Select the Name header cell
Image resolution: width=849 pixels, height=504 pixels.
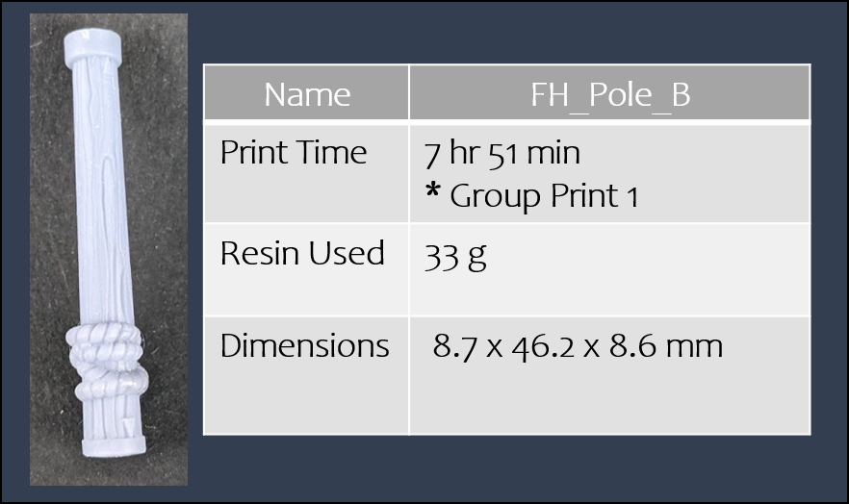point(306,92)
